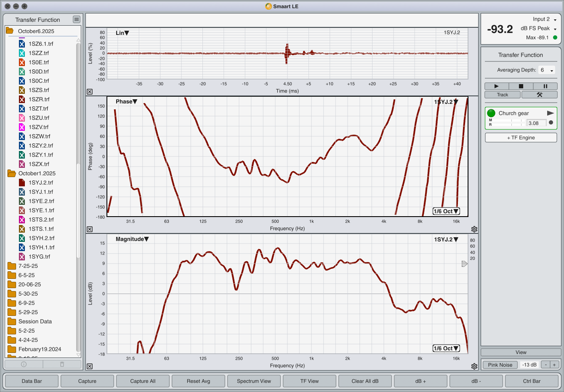Click the trash delete icon in data bar

coord(62,364)
